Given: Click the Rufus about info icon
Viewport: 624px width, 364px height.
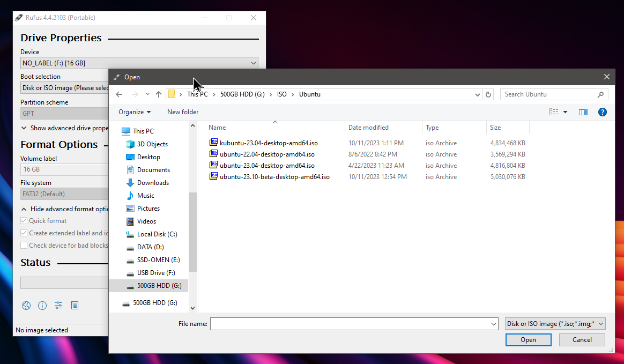Looking at the screenshot, I should pyautogui.click(x=42, y=306).
